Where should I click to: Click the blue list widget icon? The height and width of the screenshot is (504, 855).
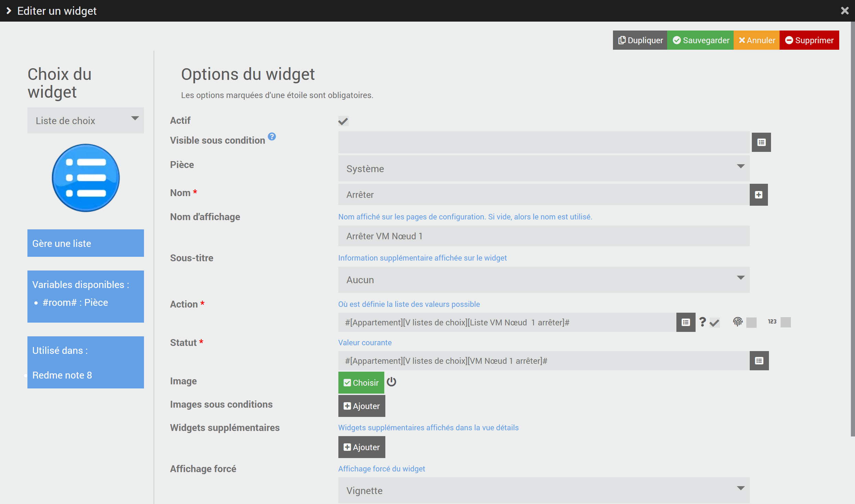[x=86, y=178]
